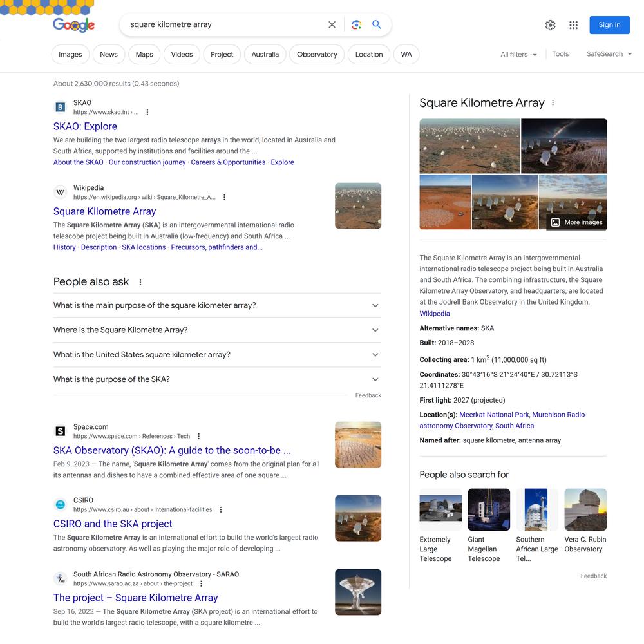Open the Tools menu

pyautogui.click(x=560, y=54)
